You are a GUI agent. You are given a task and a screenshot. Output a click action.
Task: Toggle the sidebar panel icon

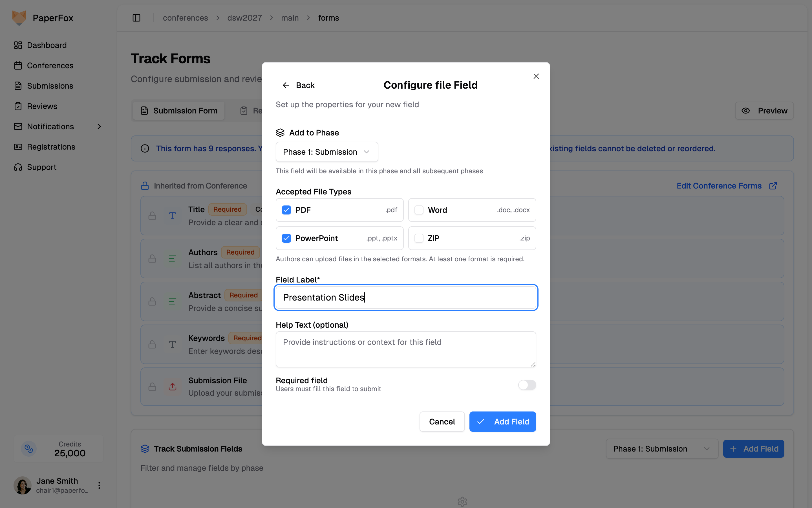pyautogui.click(x=136, y=18)
